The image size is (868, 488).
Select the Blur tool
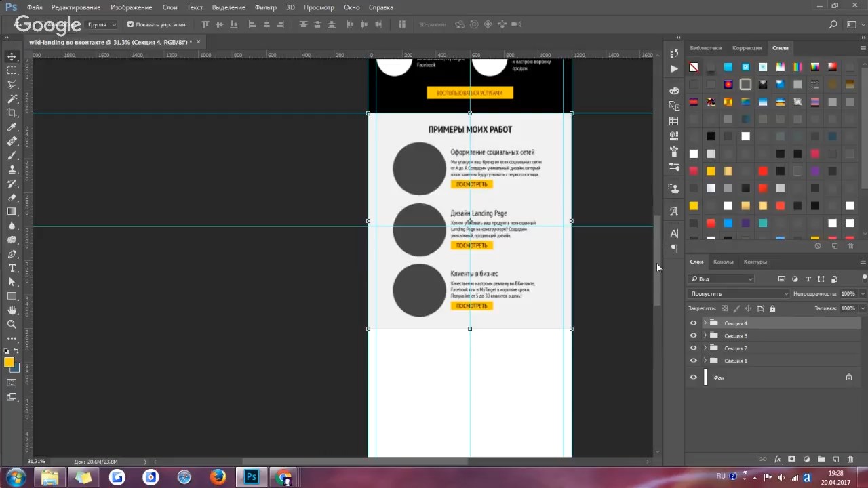(12, 226)
